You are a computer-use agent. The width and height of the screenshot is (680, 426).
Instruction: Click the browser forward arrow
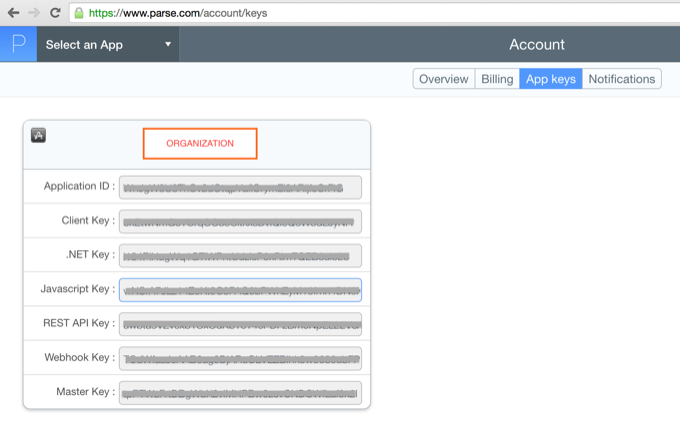point(34,14)
